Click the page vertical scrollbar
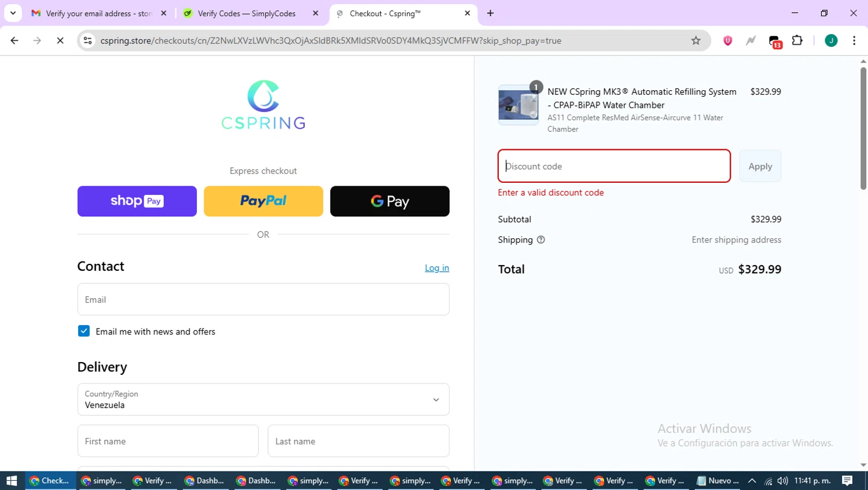Image resolution: width=868 pixels, height=490 pixels. tap(863, 128)
